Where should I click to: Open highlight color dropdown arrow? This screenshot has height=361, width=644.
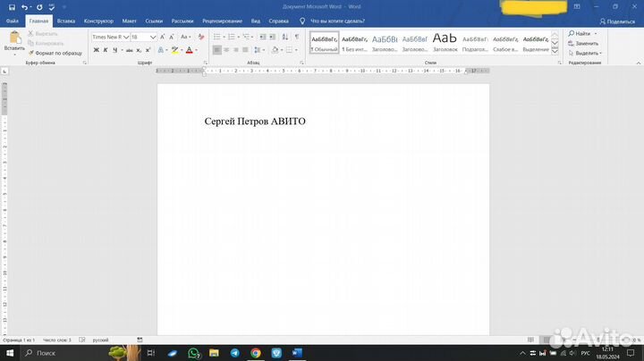pyautogui.click(x=182, y=50)
